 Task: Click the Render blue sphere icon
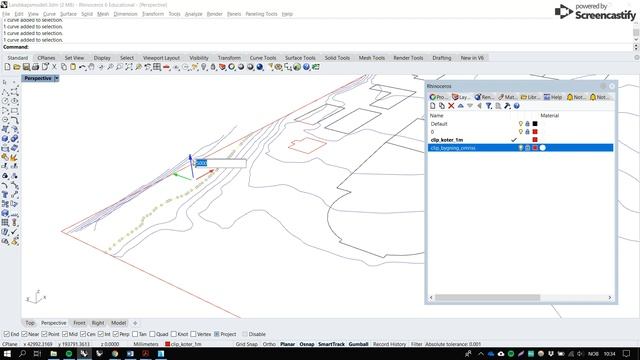pyautogui.click(x=260, y=67)
